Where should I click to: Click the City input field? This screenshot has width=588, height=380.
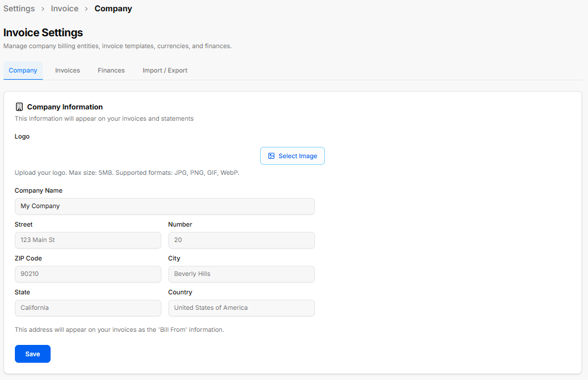pos(242,274)
